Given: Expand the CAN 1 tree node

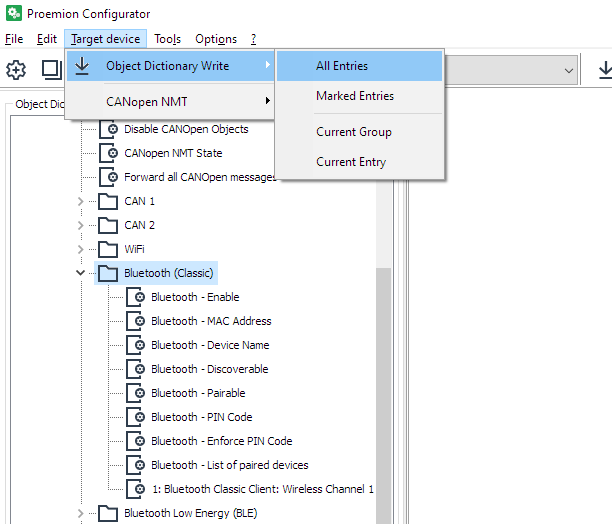Looking at the screenshot, I should point(81,201).
